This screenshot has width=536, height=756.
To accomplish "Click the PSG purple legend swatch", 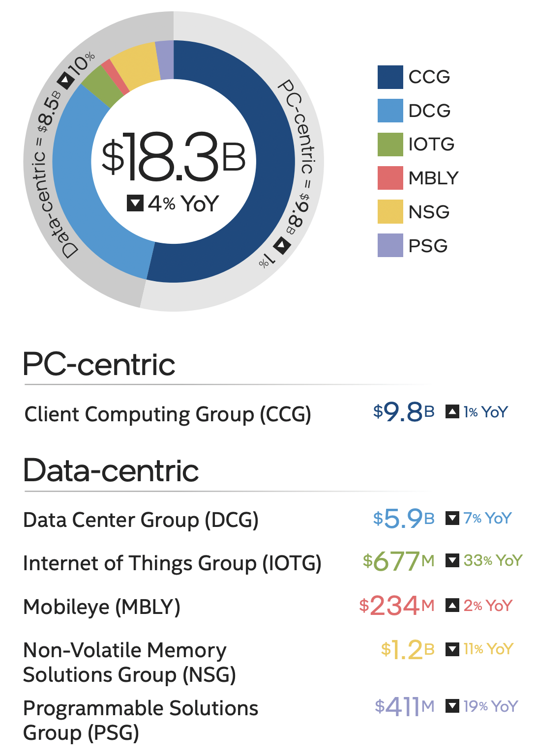I will 390,245.
